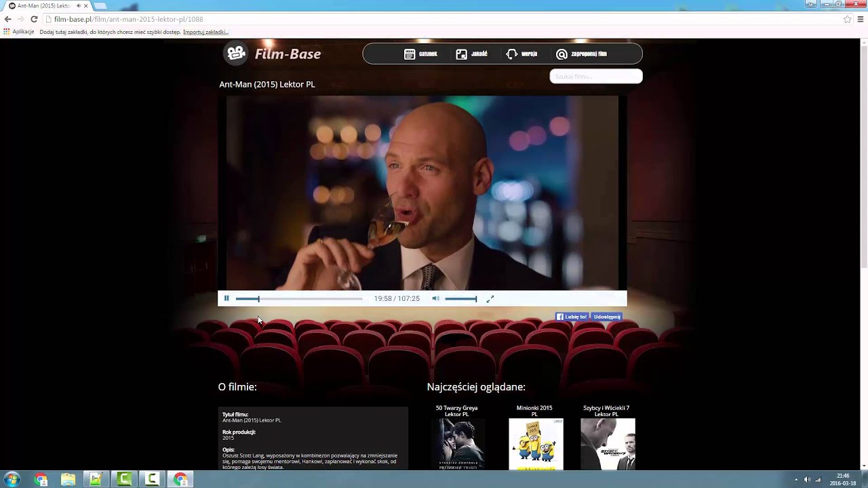Click the 19:58 / 107:25 time display
Image resolution: width=868 pixels, height=488 pixels.
pos(397,298)
